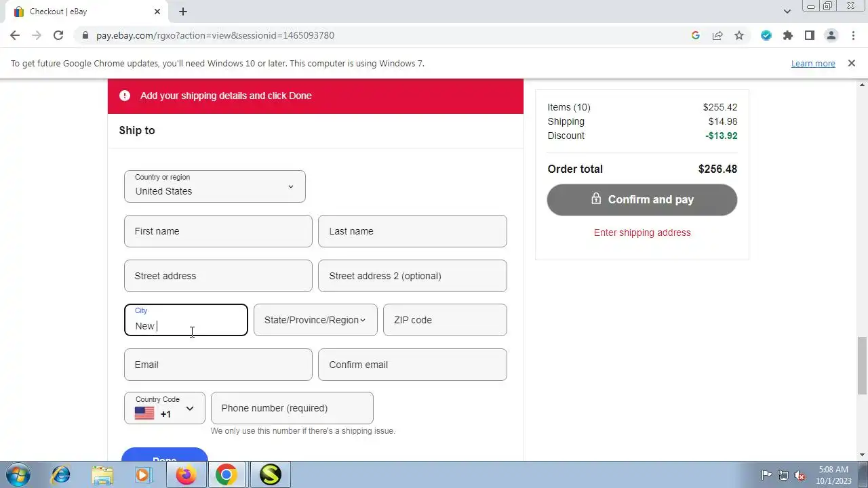Image resolution: width=868 pixels, height=488 pixels.
Task: Click the ZIP code field
Action: (445, 320)
